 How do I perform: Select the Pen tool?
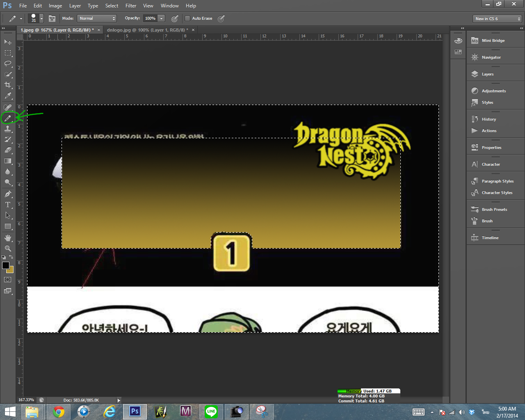click(8, 194)
